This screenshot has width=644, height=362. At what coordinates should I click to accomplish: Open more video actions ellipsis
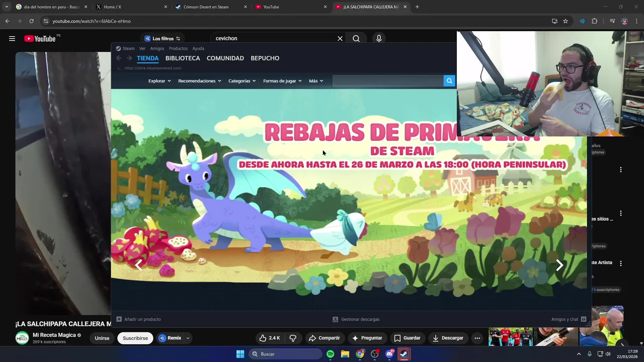(477, 338)
